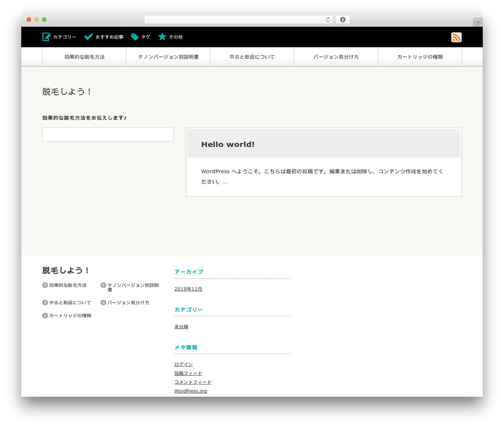Click footer link text バージョン見分け方
504x427 pixels.
[x=128, y=303]
